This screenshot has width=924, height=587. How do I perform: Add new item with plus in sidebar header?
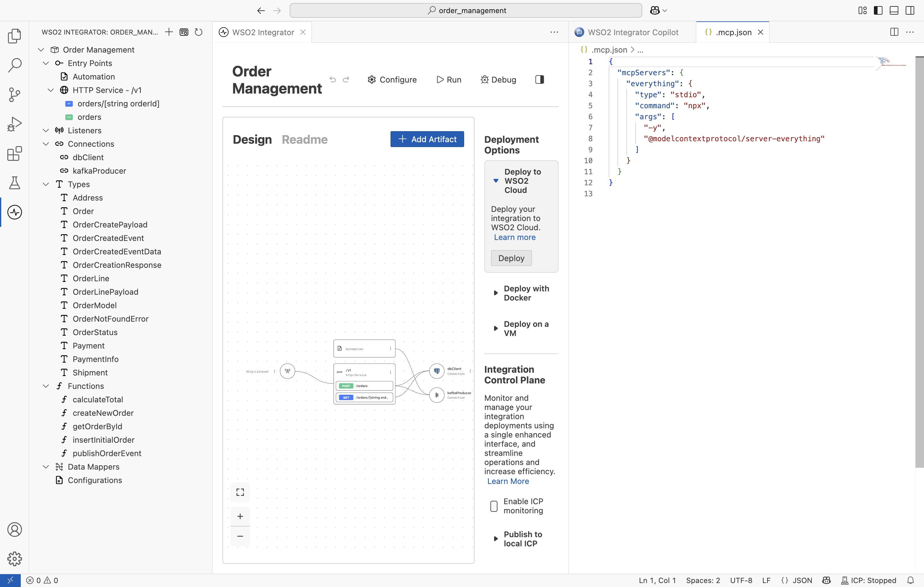[169, 32]
